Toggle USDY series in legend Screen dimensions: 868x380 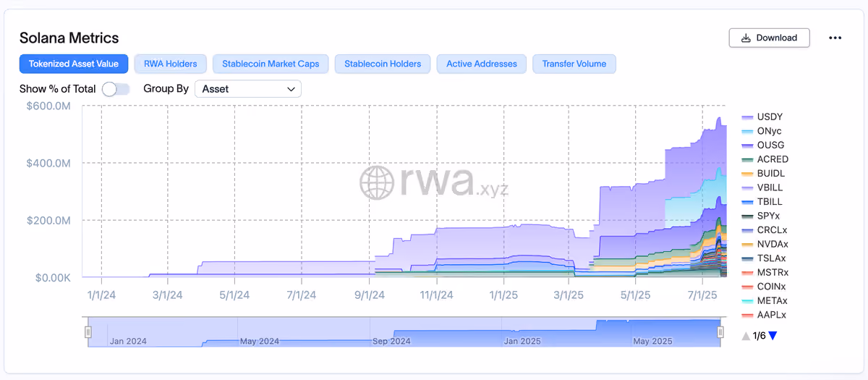tap(762, 117)
